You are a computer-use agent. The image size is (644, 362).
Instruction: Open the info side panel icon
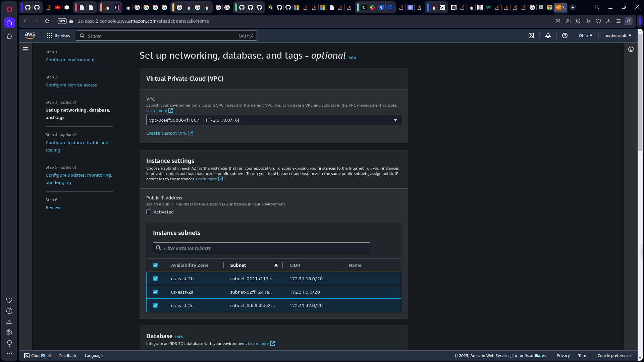(631, 49)
